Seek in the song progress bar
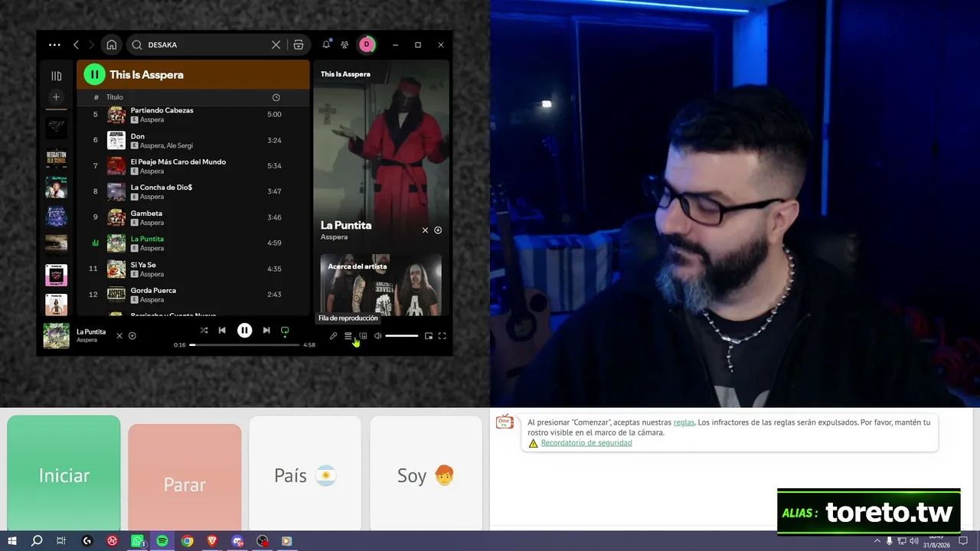This screenshot has width=980, height=551. [x=244, y=345]
